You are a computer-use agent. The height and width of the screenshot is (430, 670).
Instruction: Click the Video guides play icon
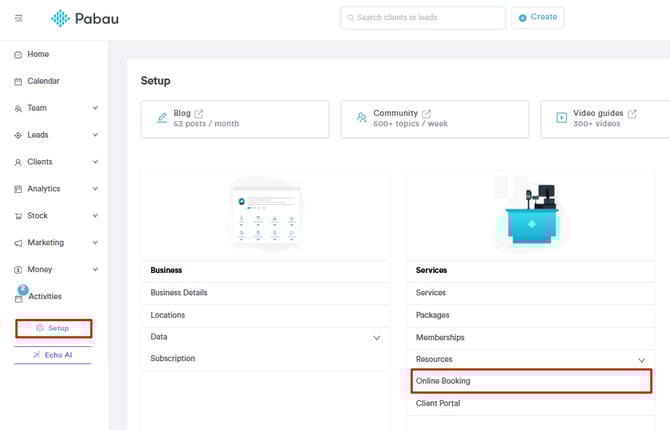pyautogui.click(x=561, y=118)
